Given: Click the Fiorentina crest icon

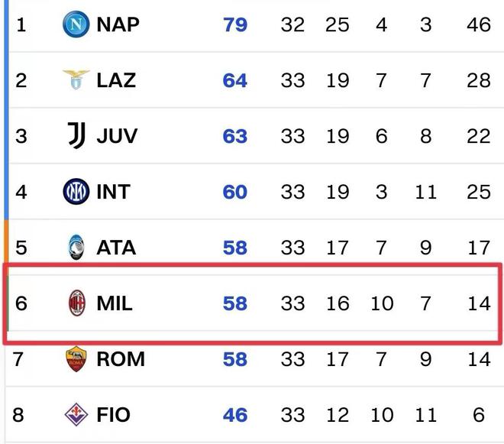Looking at the screenshot, I should pos(76,415).
